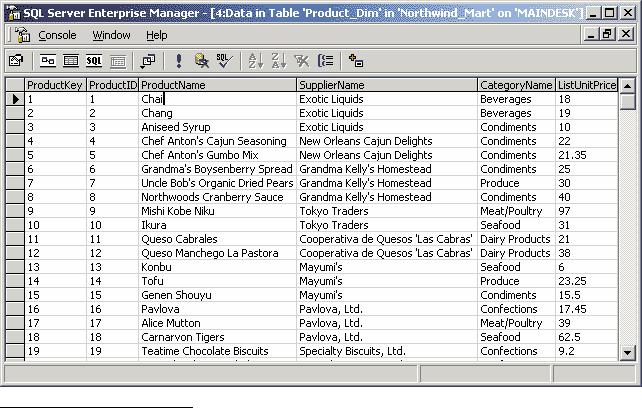Click the price cell '62.5'
The width and height of the screenshot is (642, 408).
587,337
